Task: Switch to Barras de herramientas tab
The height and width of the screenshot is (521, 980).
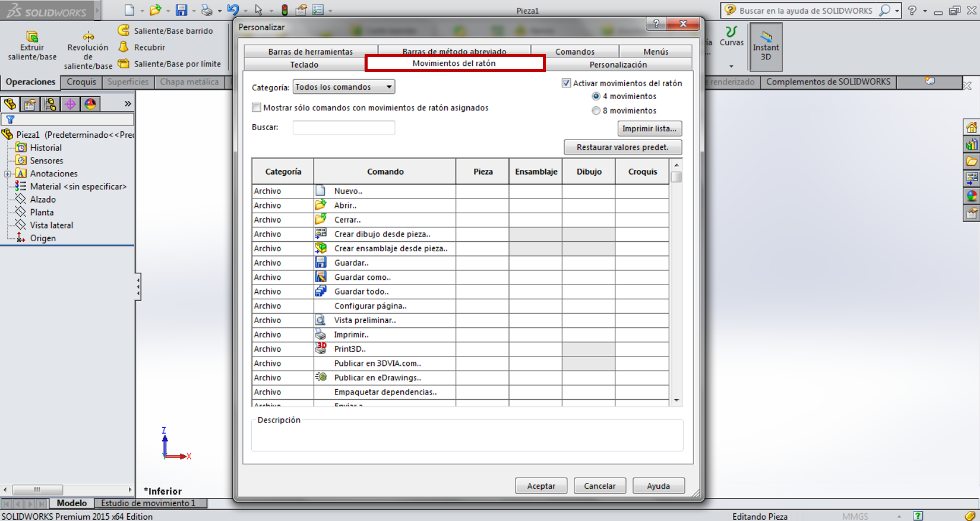Action: (x=311, y=52)
